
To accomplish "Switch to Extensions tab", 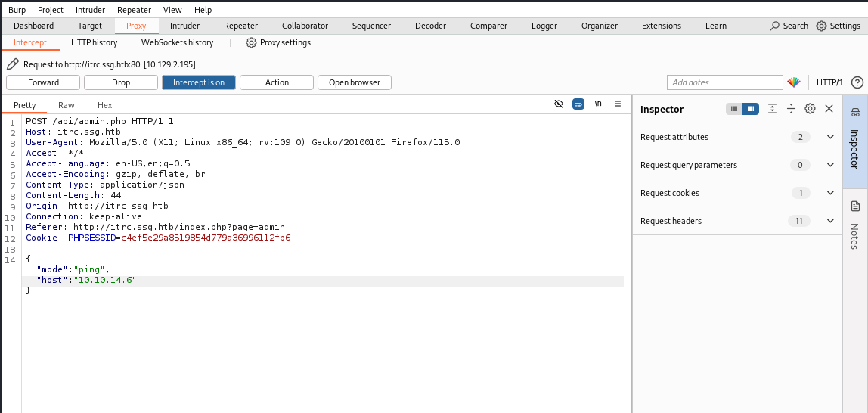I will [x=662, y=26].
